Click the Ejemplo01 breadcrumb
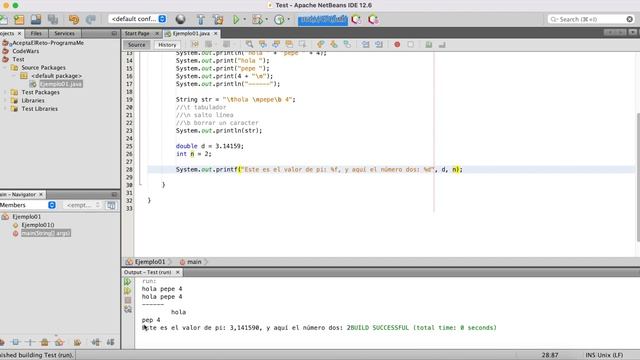640x360 pixels. pos(149,262)
